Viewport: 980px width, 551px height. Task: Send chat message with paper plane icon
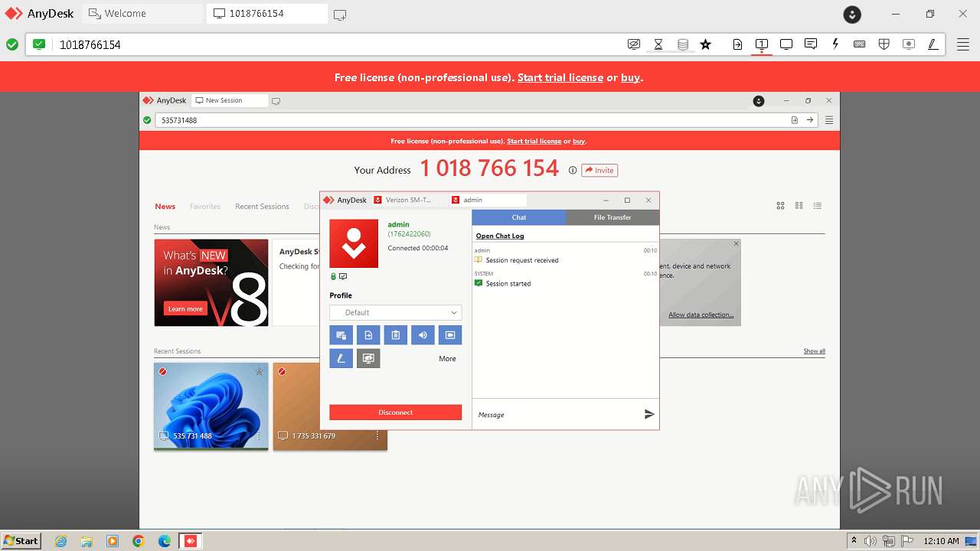pos(649,414)
